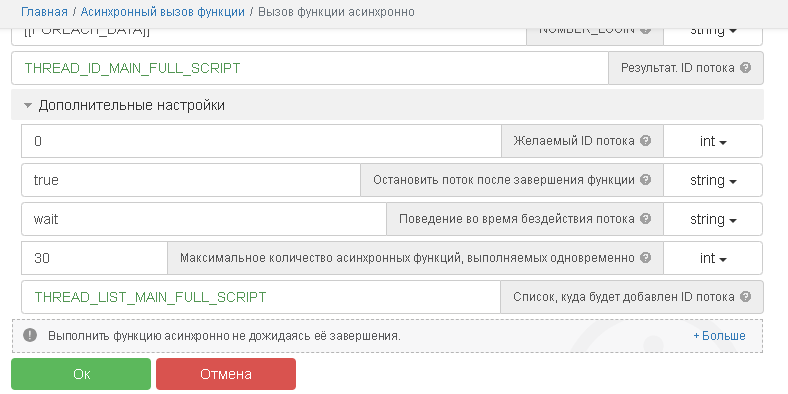Screen dimensions: 788x394
Task: Open Асинхронный вызов функции breadcrumb link
Action: (163, 12)
